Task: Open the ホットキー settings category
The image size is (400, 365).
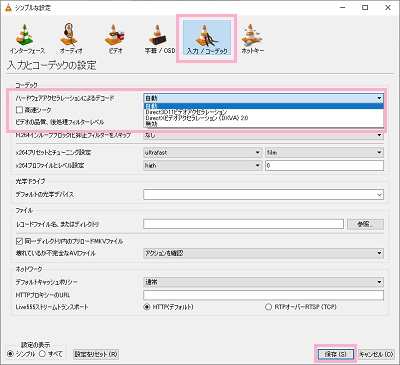Action: 252,39
